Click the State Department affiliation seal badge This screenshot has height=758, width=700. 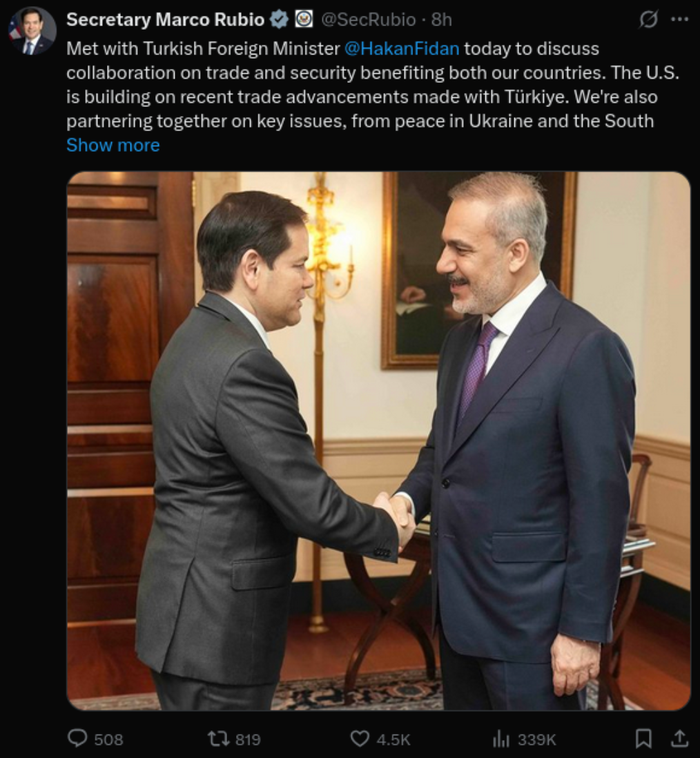304,19
